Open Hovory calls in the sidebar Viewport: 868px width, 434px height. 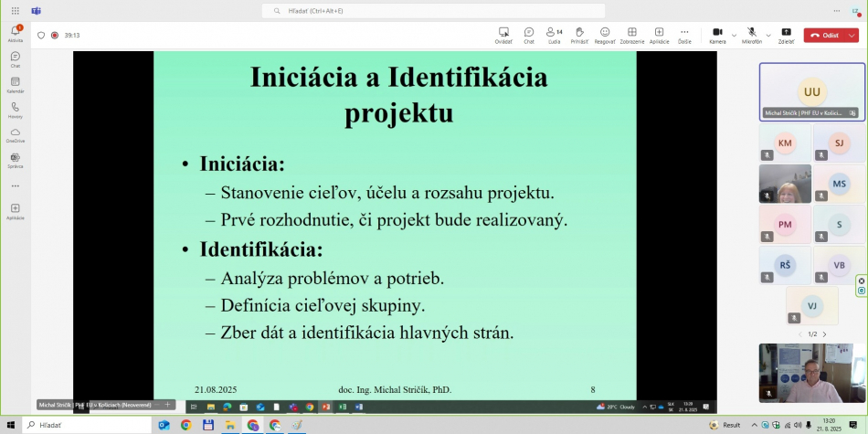click(15, 110)
